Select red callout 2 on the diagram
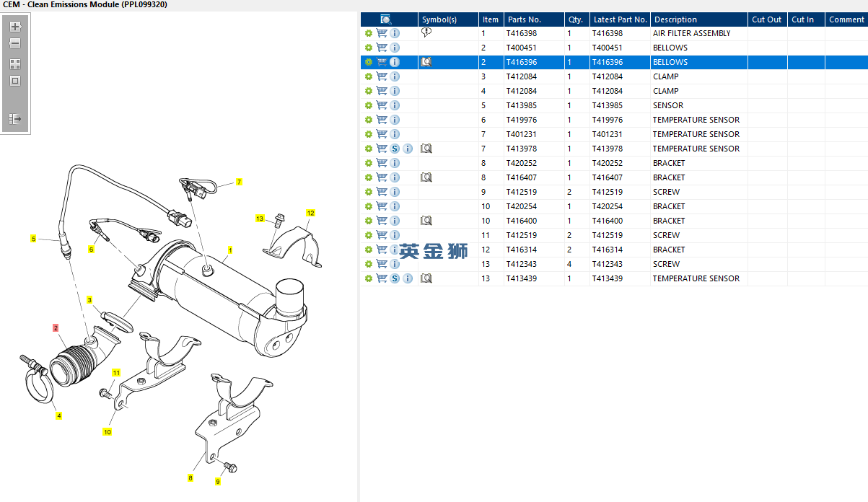Viewport: 868px width, 502px height. (x=56, y=327)
